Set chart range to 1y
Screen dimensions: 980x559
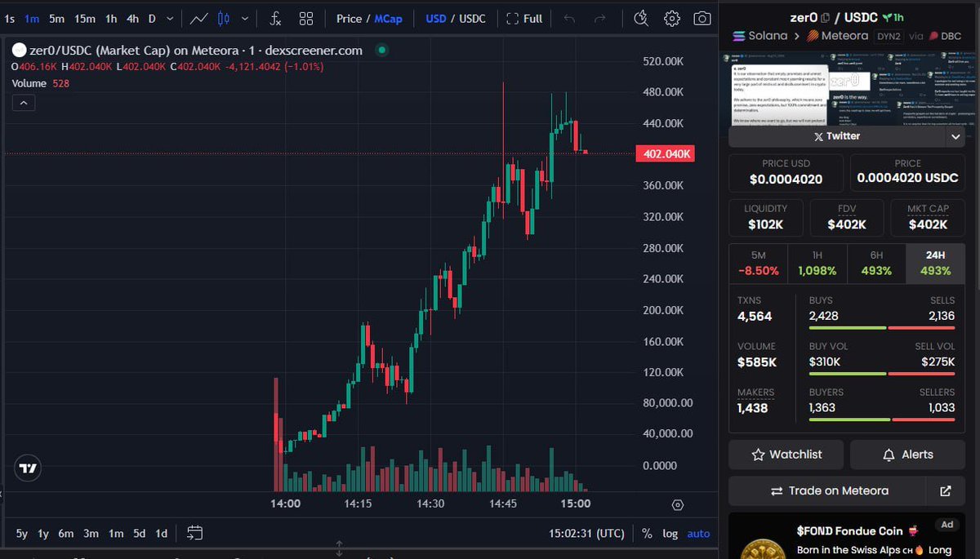[43, 534]
